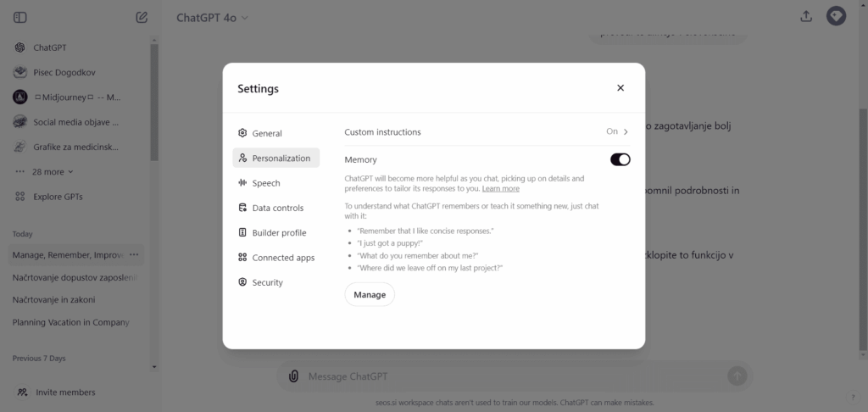
Task: Click the attach file paperclip icon
Action: point(293,376)
